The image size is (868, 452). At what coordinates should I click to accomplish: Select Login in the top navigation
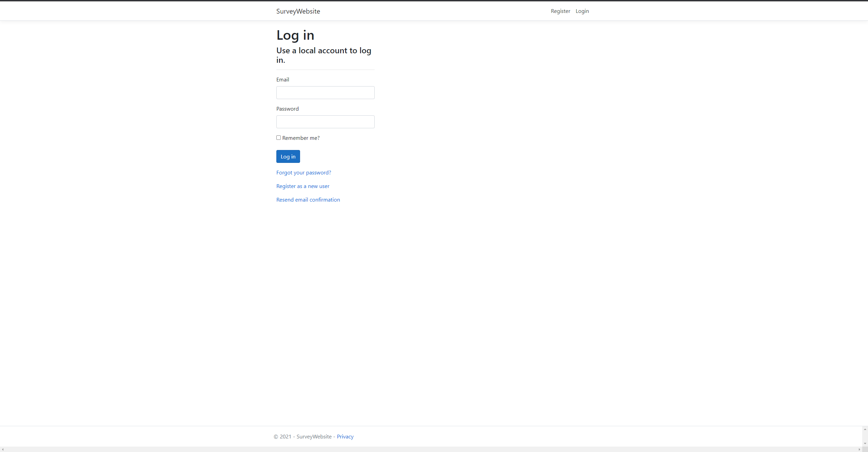pos(582,11)
